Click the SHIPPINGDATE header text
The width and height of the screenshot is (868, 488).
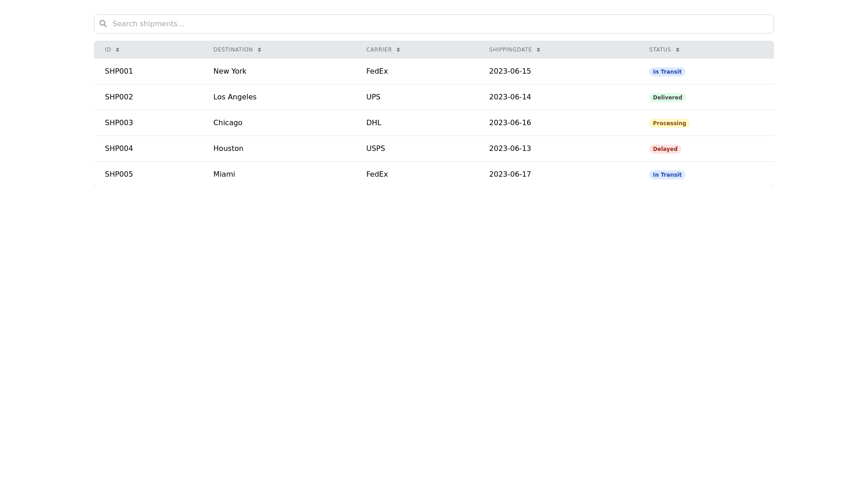[x=510, y=50]
